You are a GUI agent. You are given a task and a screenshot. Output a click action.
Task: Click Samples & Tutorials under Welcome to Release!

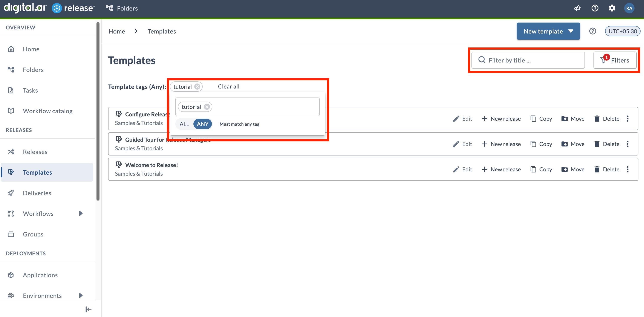click(x=139, y=174)
